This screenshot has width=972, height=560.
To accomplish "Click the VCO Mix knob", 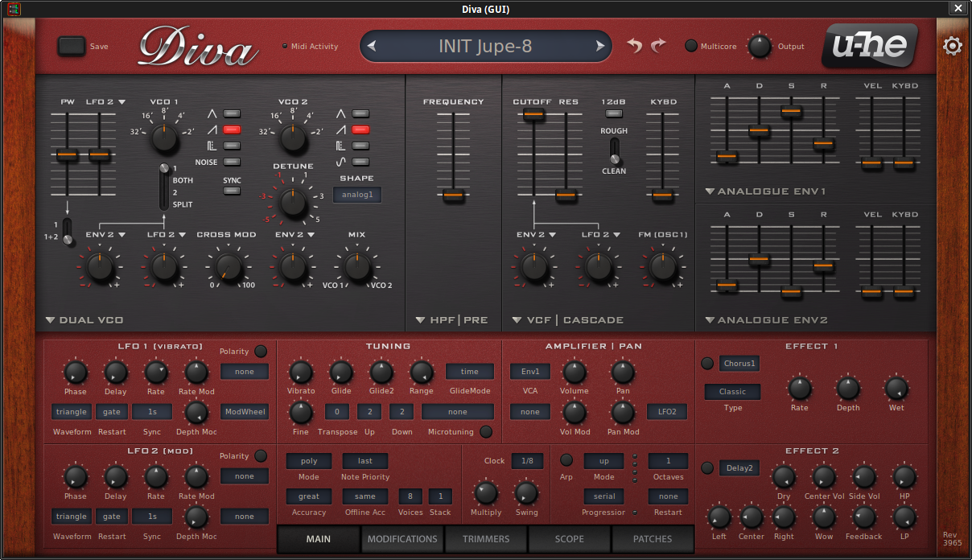I will (357, 267).
